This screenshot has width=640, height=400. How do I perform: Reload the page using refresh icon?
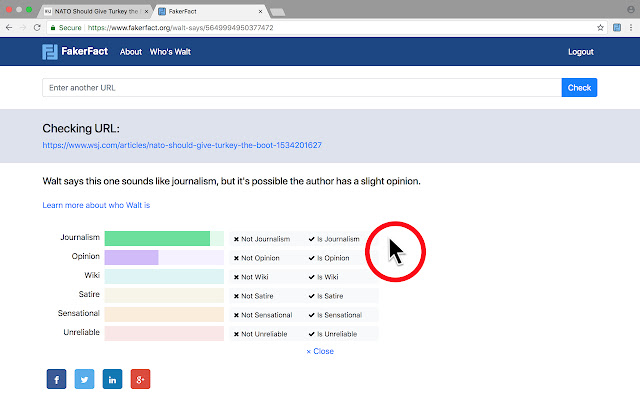pyautogui.click(x=37, y=28)
